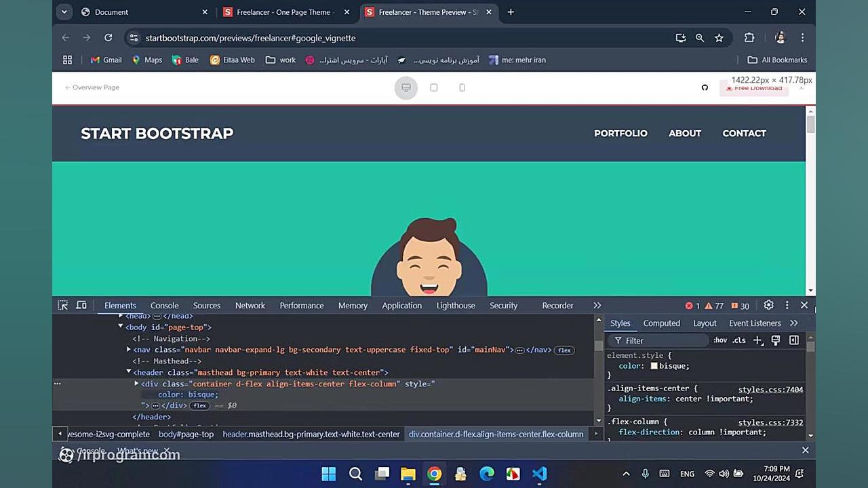Switch to the Network tab
This screenshot has height=488, width=868.
tap(250, 306)
